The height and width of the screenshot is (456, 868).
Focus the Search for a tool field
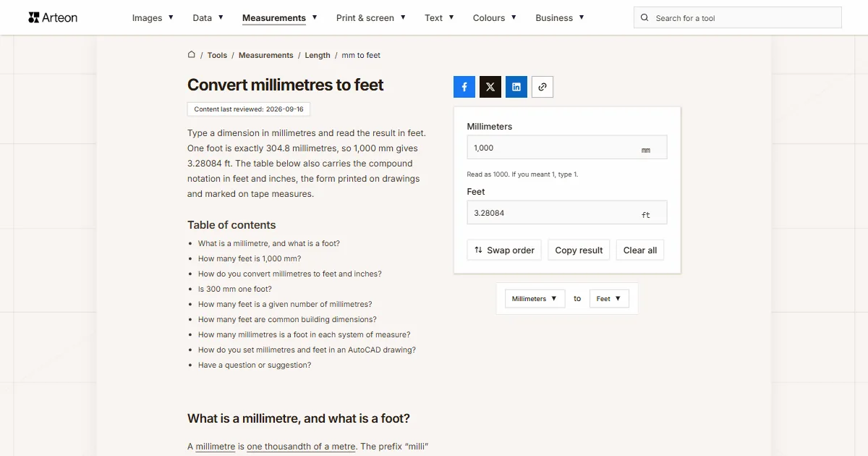coord(738,18)
